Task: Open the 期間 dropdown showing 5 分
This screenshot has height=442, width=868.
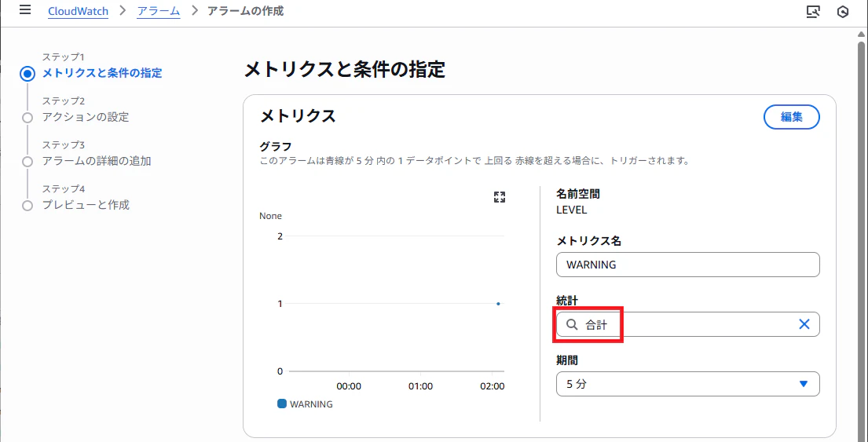Action: click(x=687, y=384)
